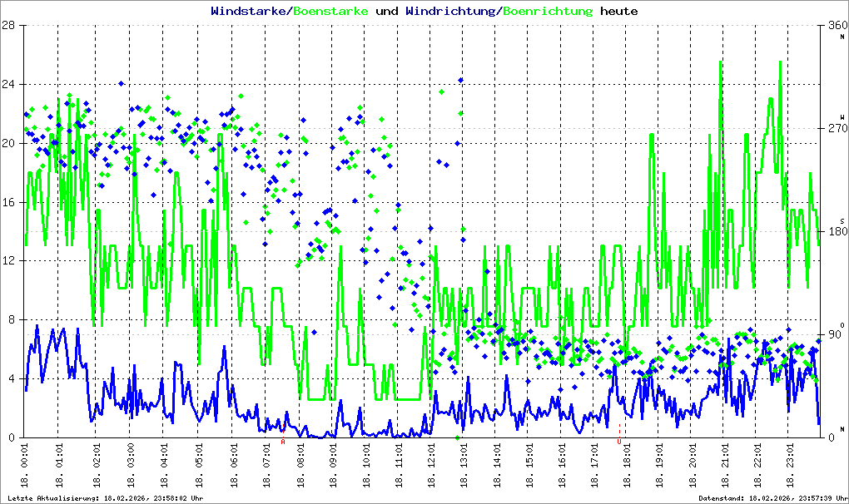The image size is (849, 504).
Task: Click the green "Boenstarke" title word
Action: pyautogui.click(x=330, y=11)
